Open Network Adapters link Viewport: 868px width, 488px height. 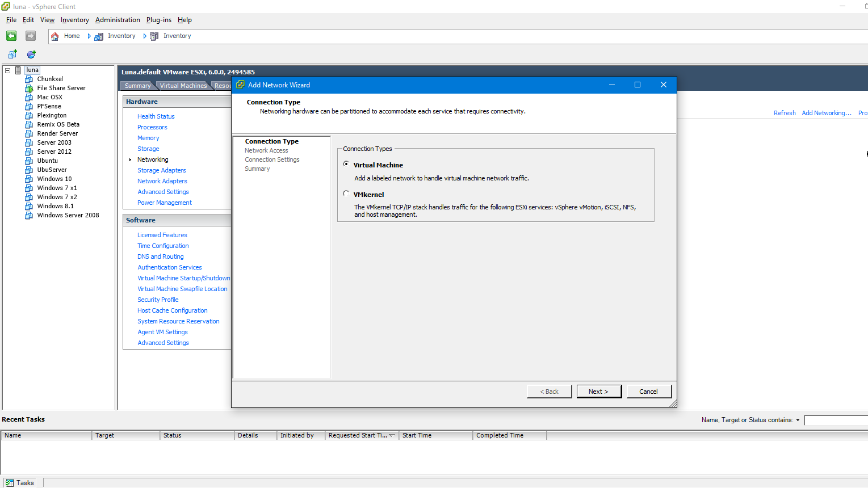[162, 181]
